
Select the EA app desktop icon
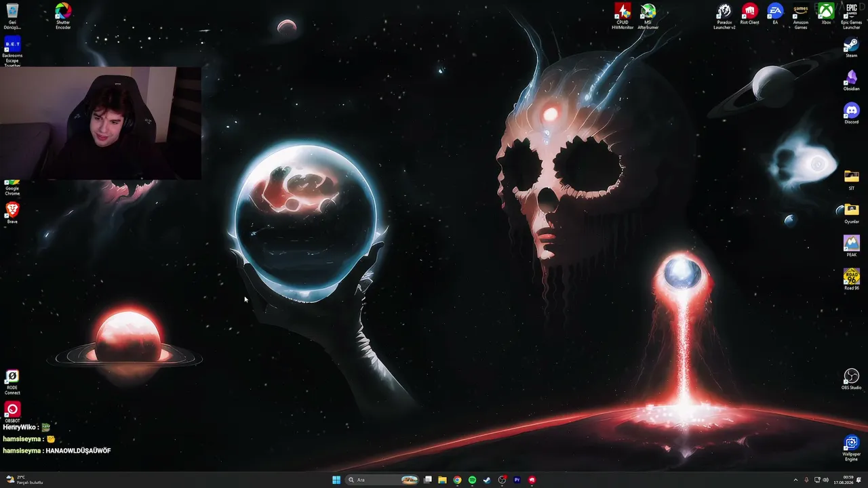[x=775, y=14]
